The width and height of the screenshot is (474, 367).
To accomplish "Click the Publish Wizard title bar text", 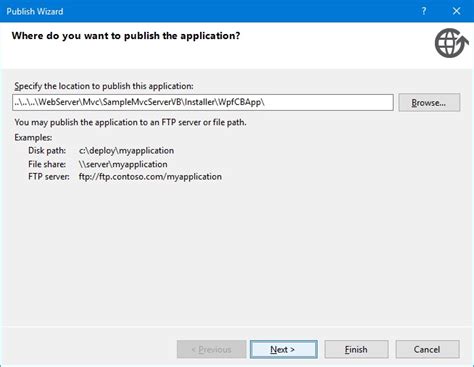I will (x=35, y=11).
